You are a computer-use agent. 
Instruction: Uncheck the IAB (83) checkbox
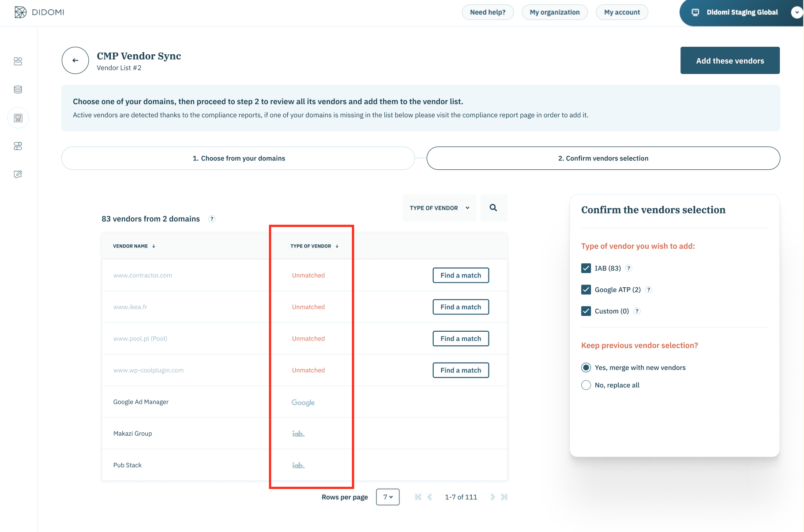coord(586,268)
